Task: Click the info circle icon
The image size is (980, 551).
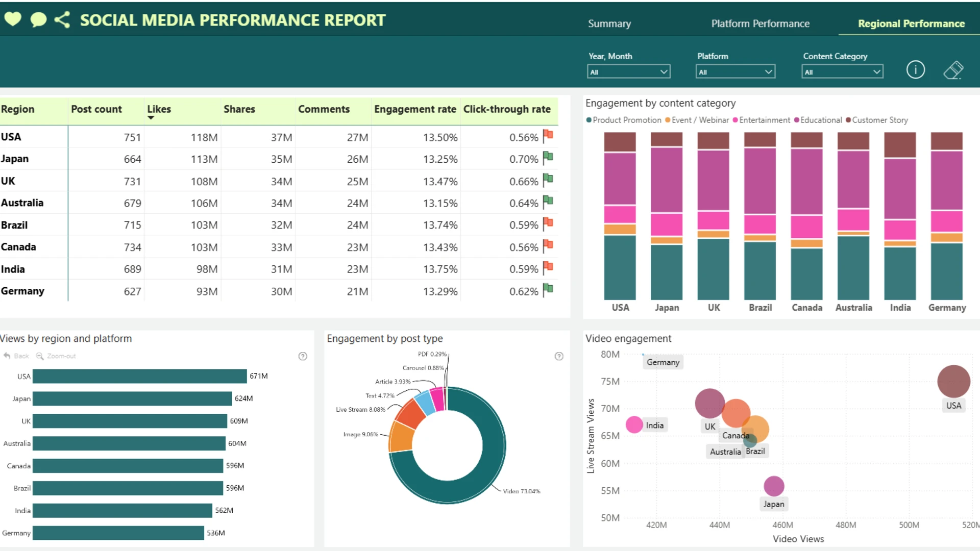Action: click(x=915, y=70)
